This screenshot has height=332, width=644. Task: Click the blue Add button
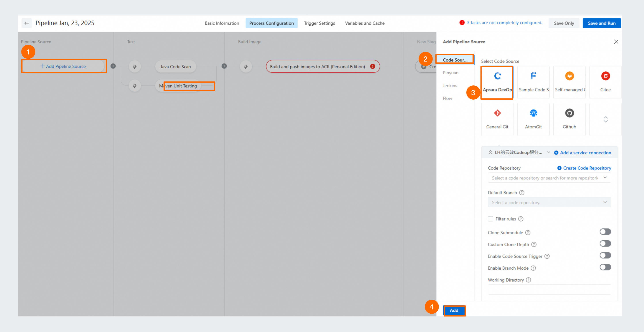454,310
